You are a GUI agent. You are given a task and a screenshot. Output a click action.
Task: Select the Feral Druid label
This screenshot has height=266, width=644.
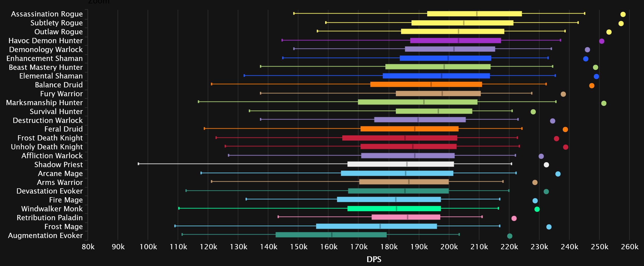click(x=64, y=129)
